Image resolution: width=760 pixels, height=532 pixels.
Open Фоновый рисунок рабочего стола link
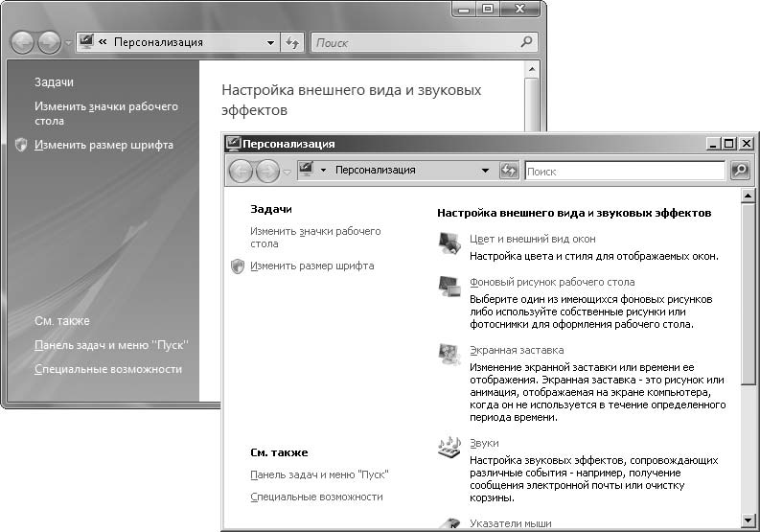pos(552,282)
